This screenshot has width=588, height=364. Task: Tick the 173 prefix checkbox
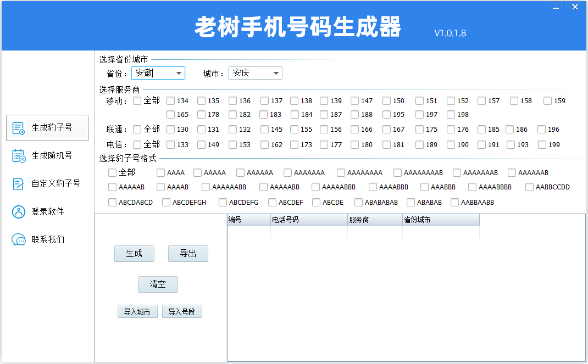295,144
